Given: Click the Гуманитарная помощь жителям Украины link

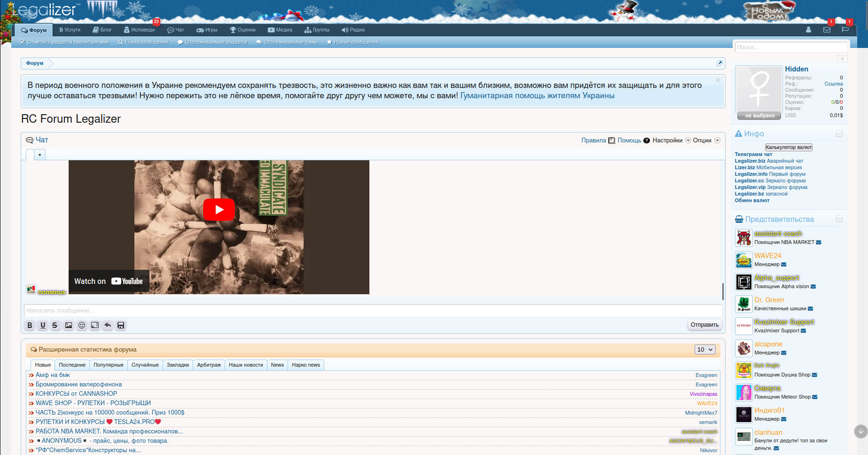Looking at the screenshot, I should click(x=537, y=95).
